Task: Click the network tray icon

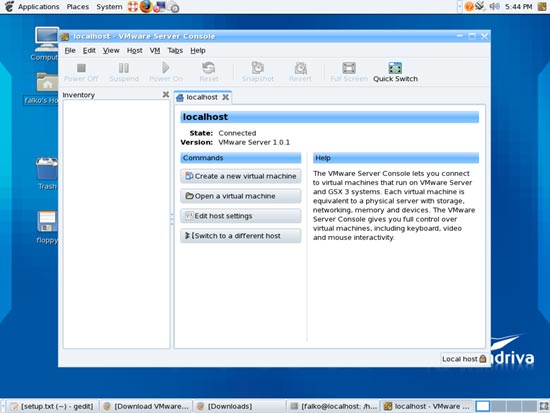Action: (481, 6)
